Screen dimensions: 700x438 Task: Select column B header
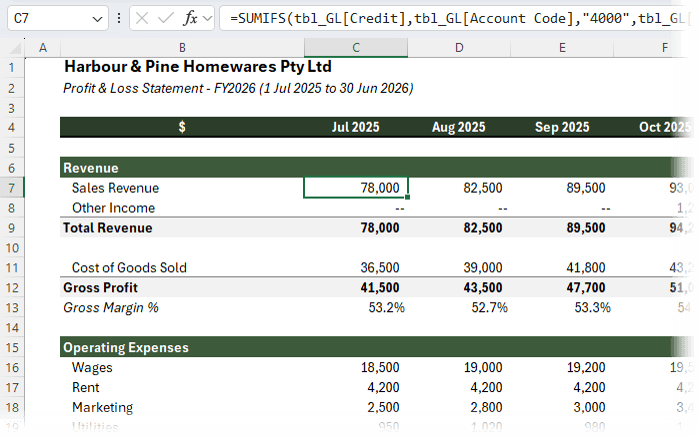click(182, 48)
